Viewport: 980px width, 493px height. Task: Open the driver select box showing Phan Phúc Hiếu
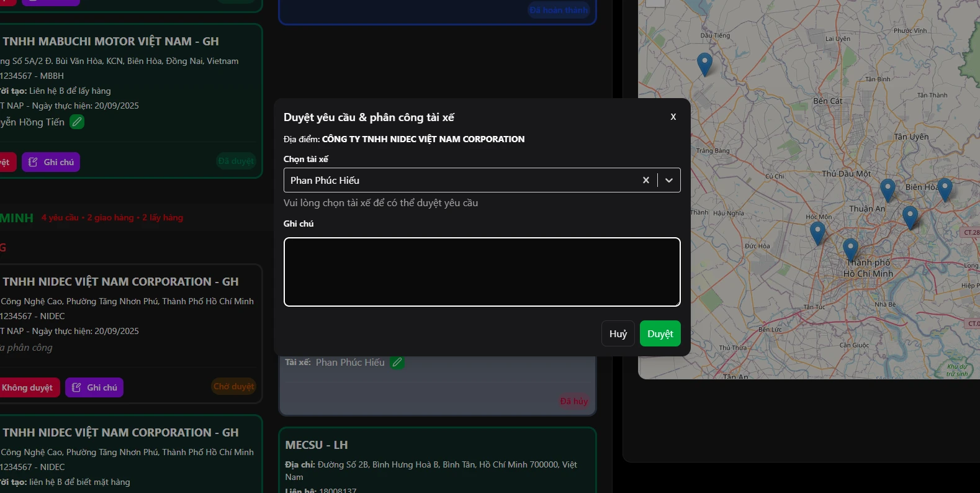pos(459,180)
